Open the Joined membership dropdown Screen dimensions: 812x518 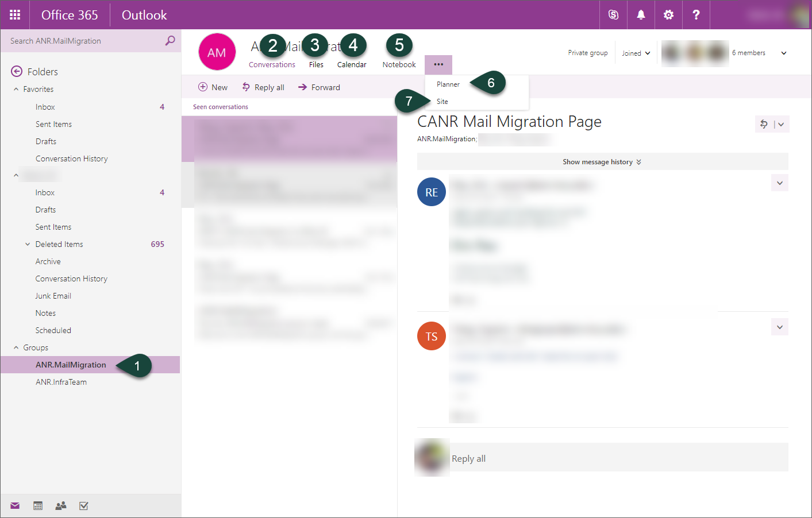[636, 53]
